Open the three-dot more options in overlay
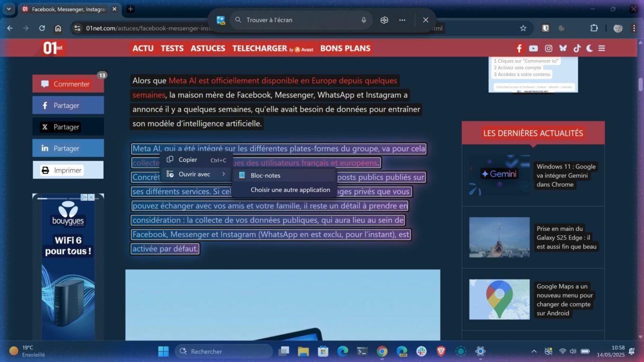The height and width of the screenshot is (362, 644). point(402,20)
